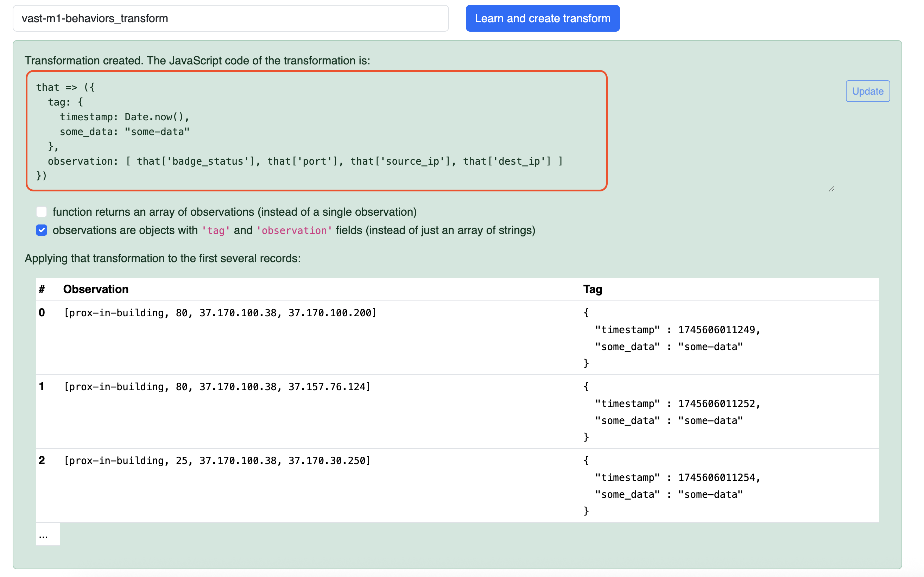
Task: Click the Observation column header
Action: (x=96, y=289)
